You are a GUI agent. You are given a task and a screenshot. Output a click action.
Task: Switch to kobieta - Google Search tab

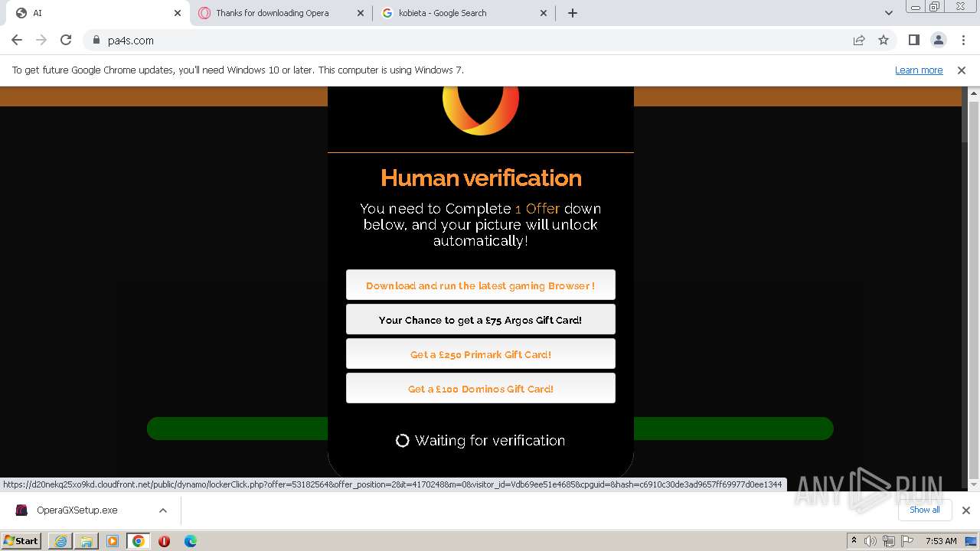point(465,13)
